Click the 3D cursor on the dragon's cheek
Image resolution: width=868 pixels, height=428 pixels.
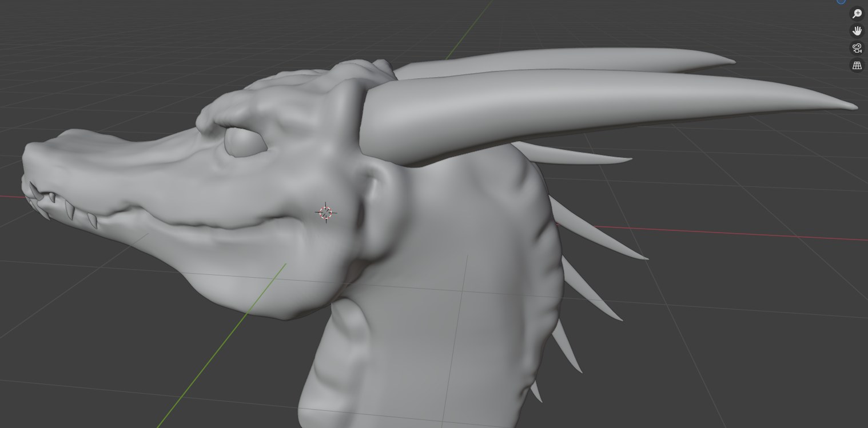pyautogui.click(x=326, y=213)
